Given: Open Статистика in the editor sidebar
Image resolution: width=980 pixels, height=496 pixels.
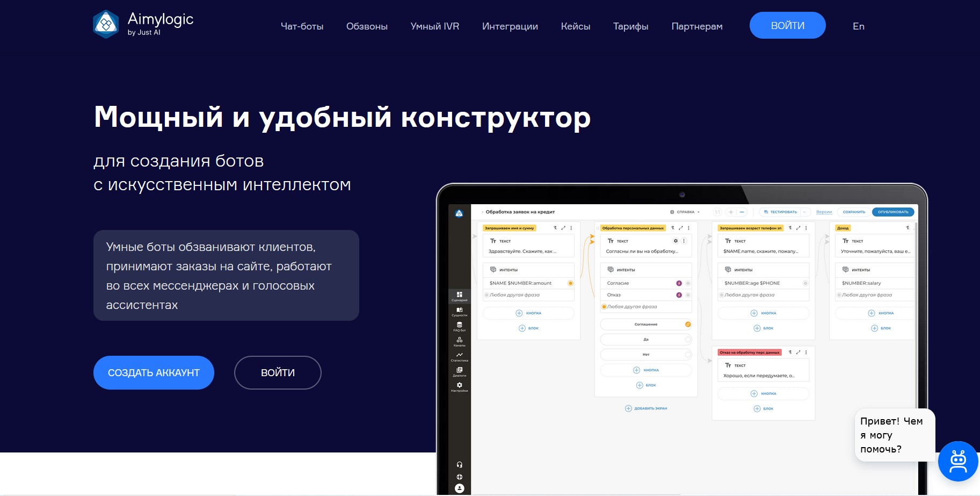Looking at the screenshot, I should 459,356.
